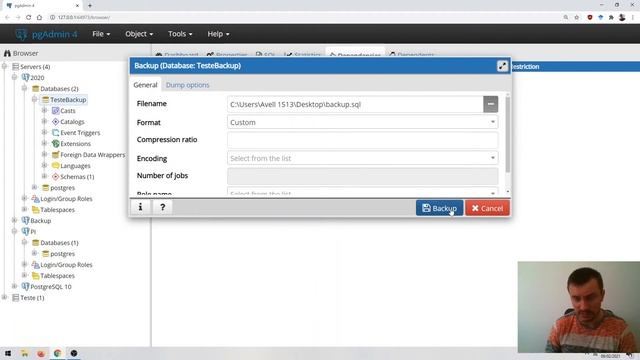Expand the Teste (1) server group
Screen dimensions: 640x360
click(4, 298)
